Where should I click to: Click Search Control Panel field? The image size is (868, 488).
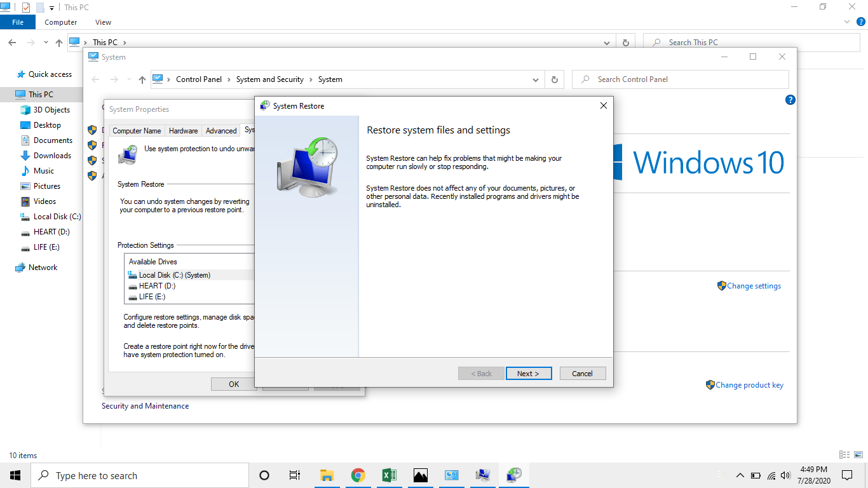(681, 79)
